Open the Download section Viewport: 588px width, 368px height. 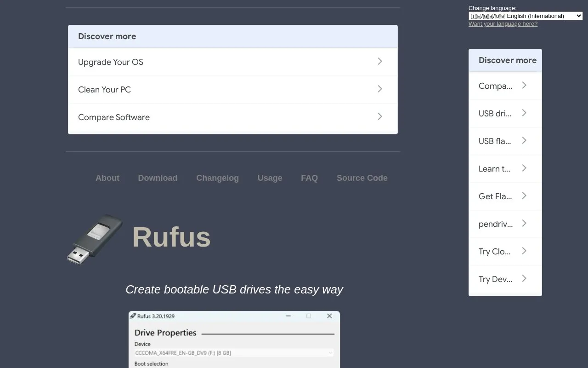pyautogui.click(x=158, y=178)
